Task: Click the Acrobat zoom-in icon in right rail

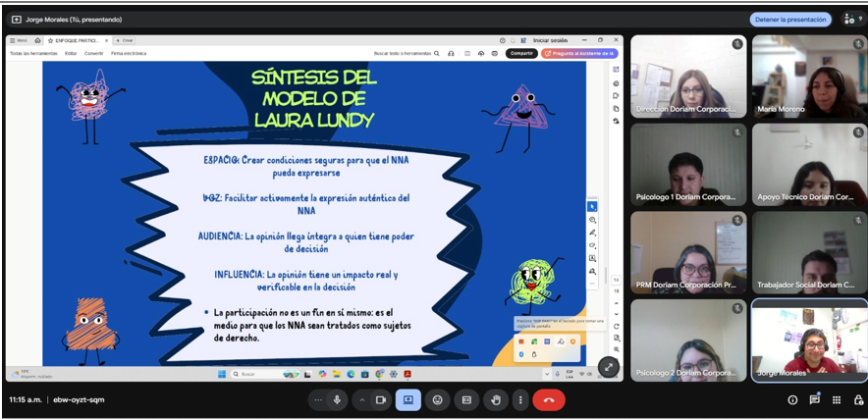Action: pyautogui.click(x=616, y=349)
